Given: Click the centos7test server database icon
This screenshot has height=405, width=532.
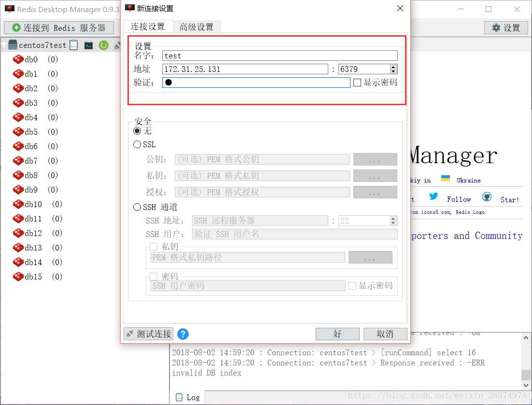Looking at the screenshot, I should click(x=13, y=45).
